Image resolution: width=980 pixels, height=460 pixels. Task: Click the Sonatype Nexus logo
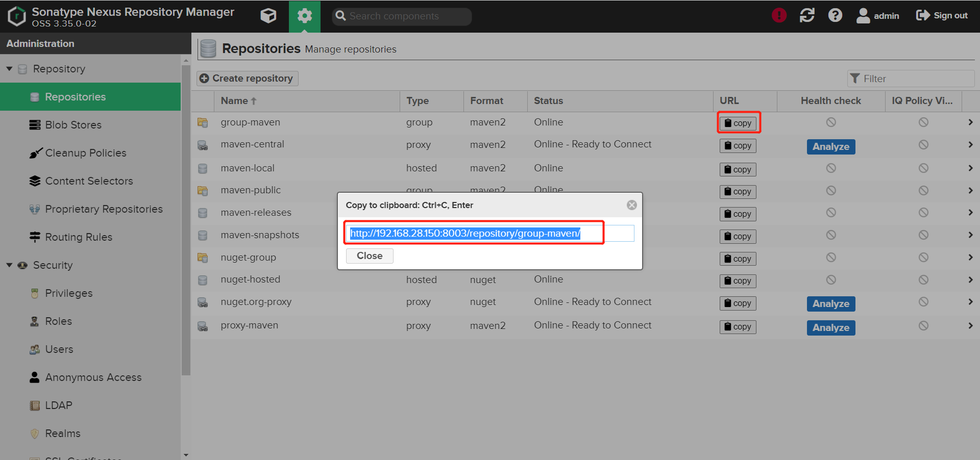[x=17, y=16]
